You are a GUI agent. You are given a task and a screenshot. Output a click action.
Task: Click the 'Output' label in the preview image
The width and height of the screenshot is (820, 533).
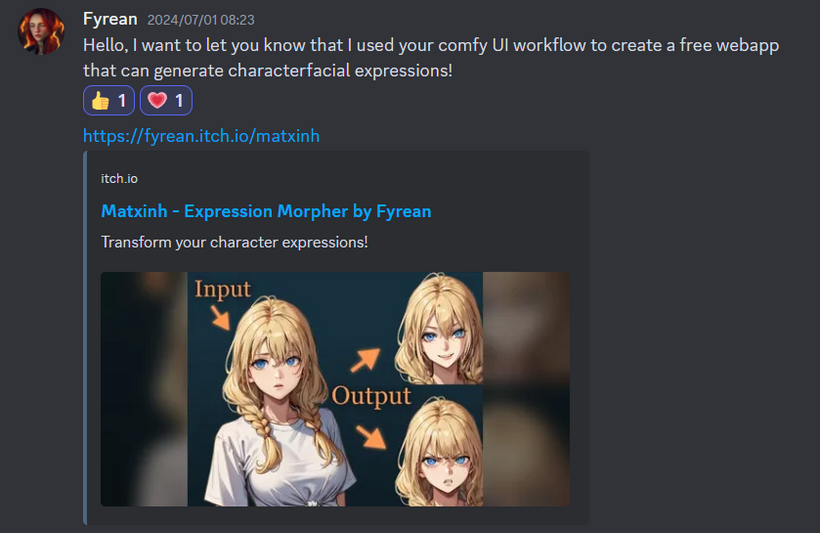(371, 396)
